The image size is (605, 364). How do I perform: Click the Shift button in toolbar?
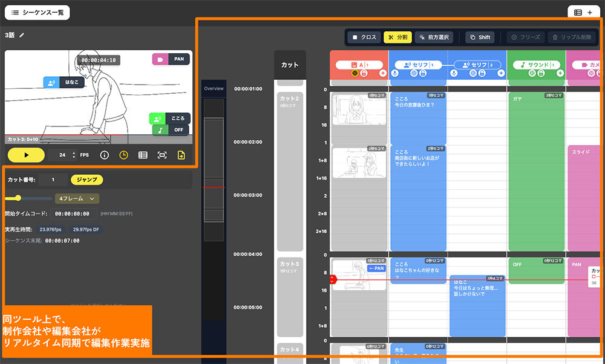click(x=480, y=37)
